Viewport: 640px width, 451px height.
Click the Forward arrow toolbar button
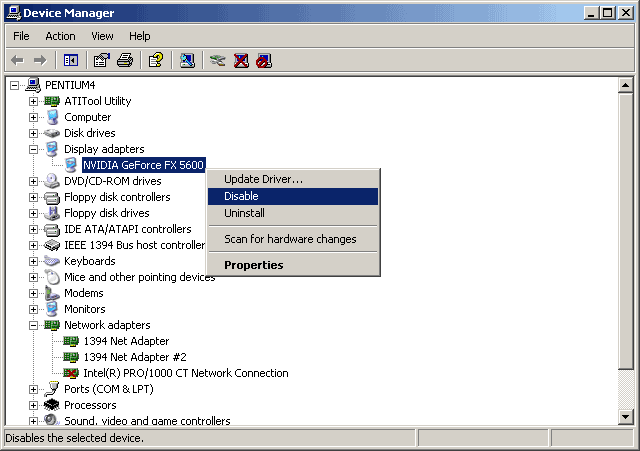tap(40, 61)
